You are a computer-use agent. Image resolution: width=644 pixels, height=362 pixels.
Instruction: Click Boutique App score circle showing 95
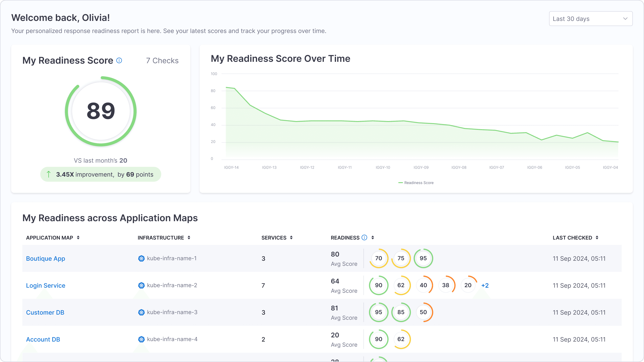point(423,258)
